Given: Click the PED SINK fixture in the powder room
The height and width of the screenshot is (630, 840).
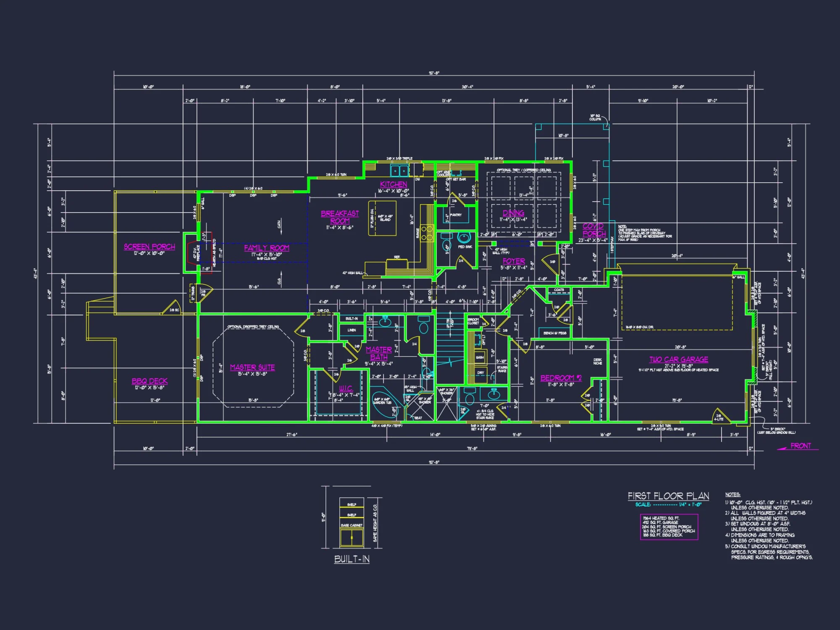Looking at the screenshot, I should [x=463, y=239].
